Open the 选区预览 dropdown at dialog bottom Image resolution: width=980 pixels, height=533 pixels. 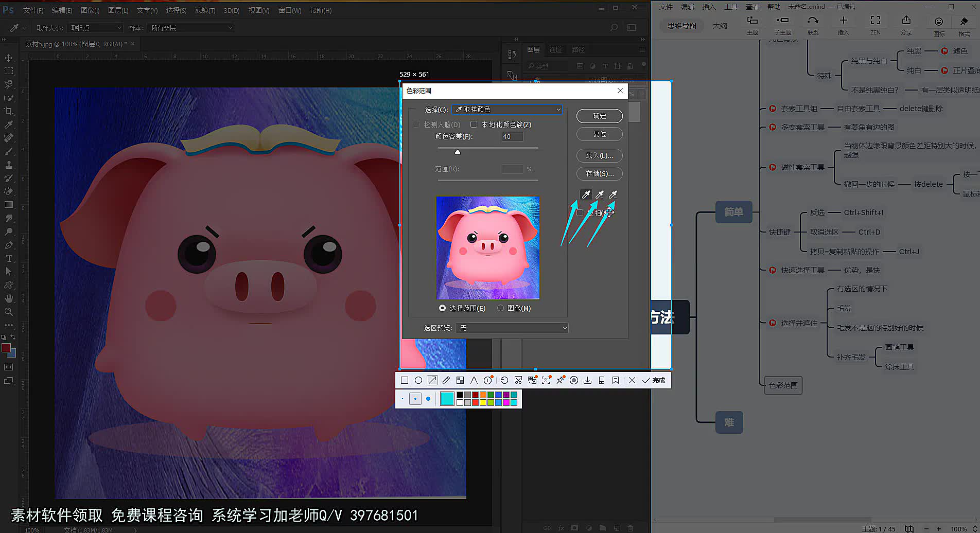point(512,328)
